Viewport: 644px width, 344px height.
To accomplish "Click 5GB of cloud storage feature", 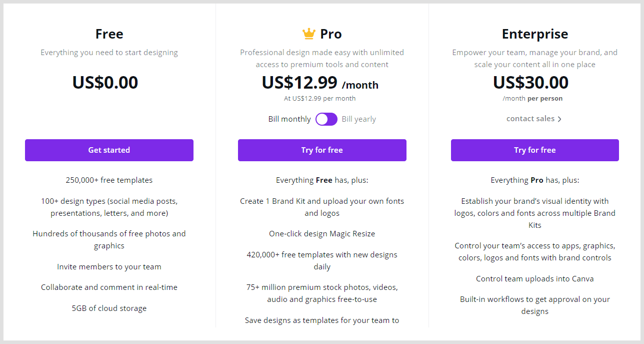I will tap(109, 308).
